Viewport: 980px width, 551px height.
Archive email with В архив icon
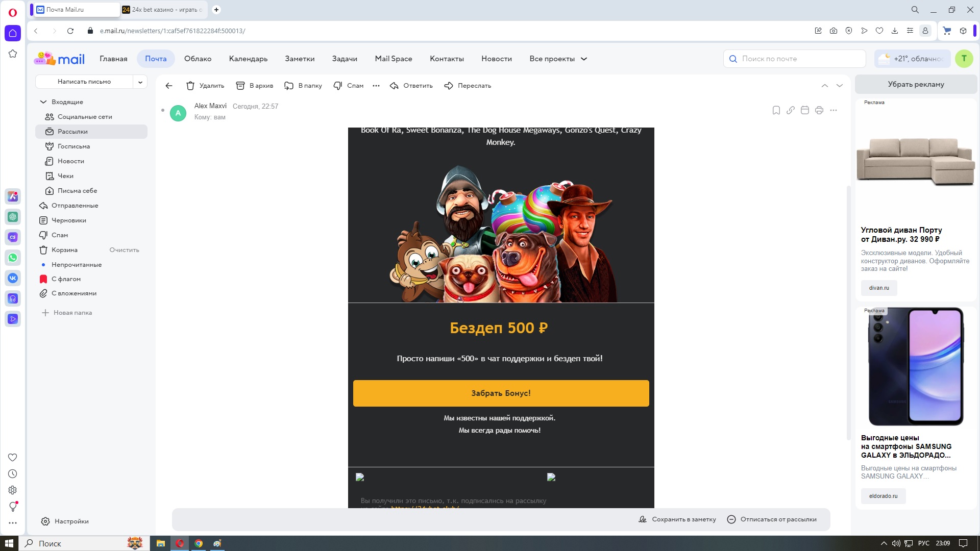pos(240,86)
